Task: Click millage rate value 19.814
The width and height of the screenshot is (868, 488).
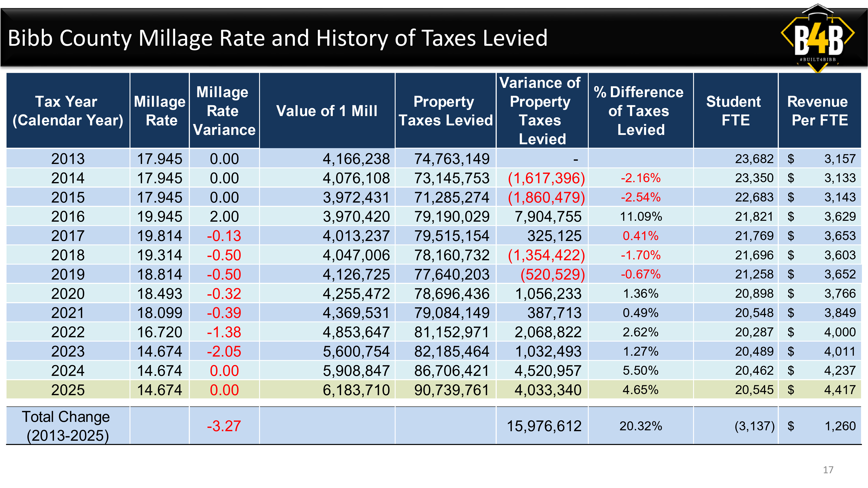Action: 160,236
